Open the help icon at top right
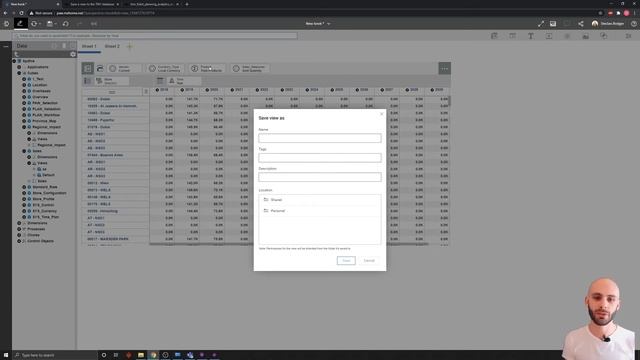 [x=633, y=24]
